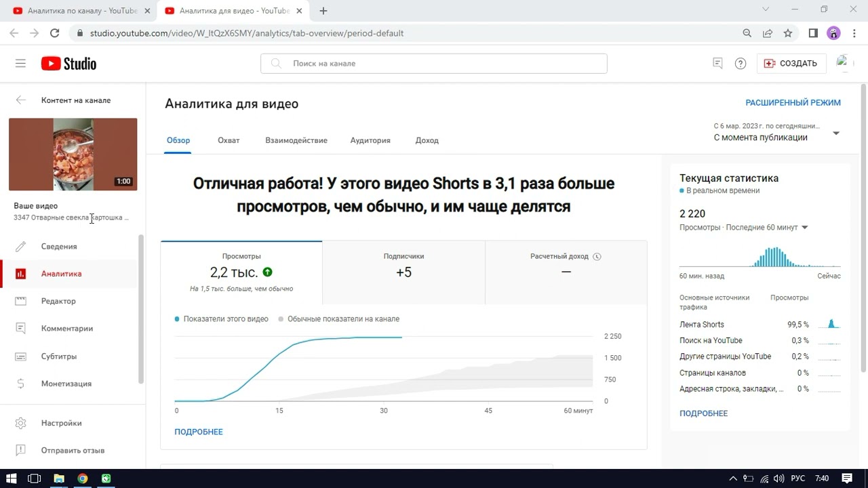868x488 pixels.
Task: Open the hamburger navigation menu
Action: [x=20, y=64]
